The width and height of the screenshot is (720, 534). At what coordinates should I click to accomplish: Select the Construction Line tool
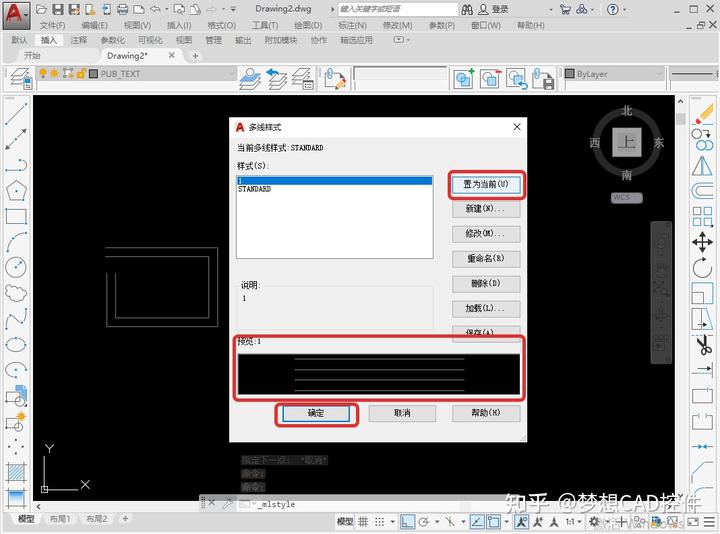tap(16, 139)
